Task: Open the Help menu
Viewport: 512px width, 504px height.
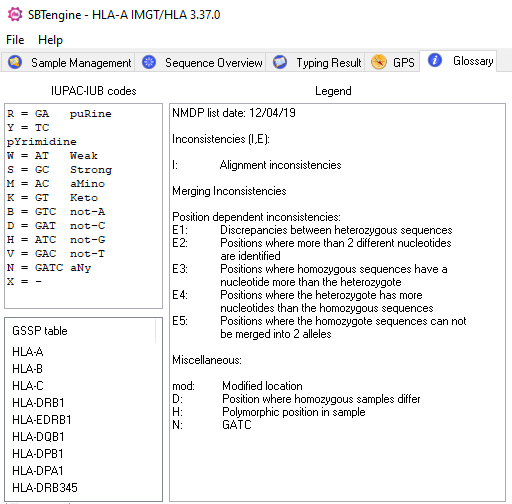Action: [50, 40]
